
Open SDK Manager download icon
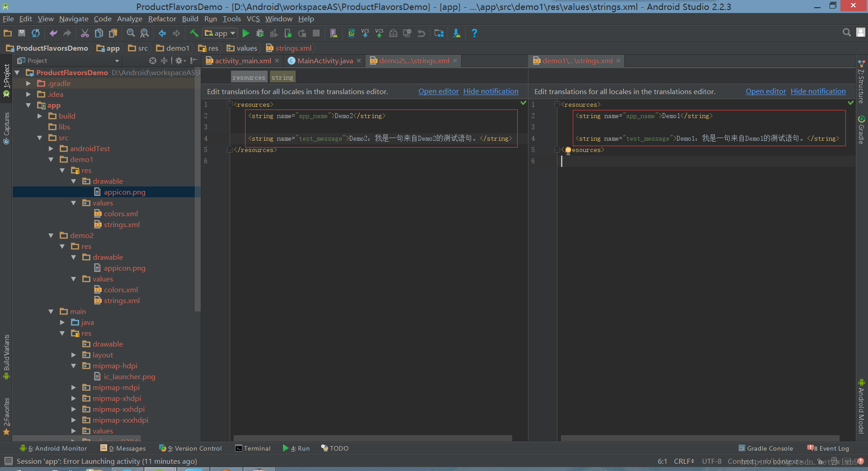pyautogui.click(x=457, y=33)
